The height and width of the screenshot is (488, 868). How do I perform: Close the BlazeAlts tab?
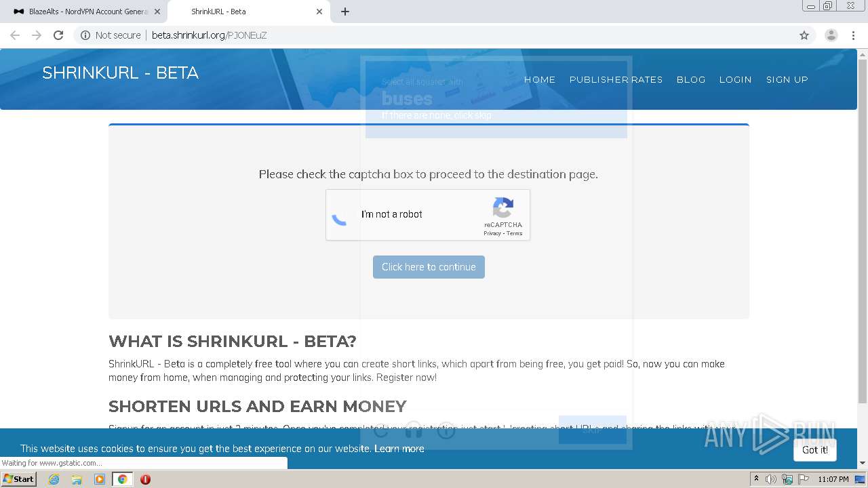[x=157, y=12]
